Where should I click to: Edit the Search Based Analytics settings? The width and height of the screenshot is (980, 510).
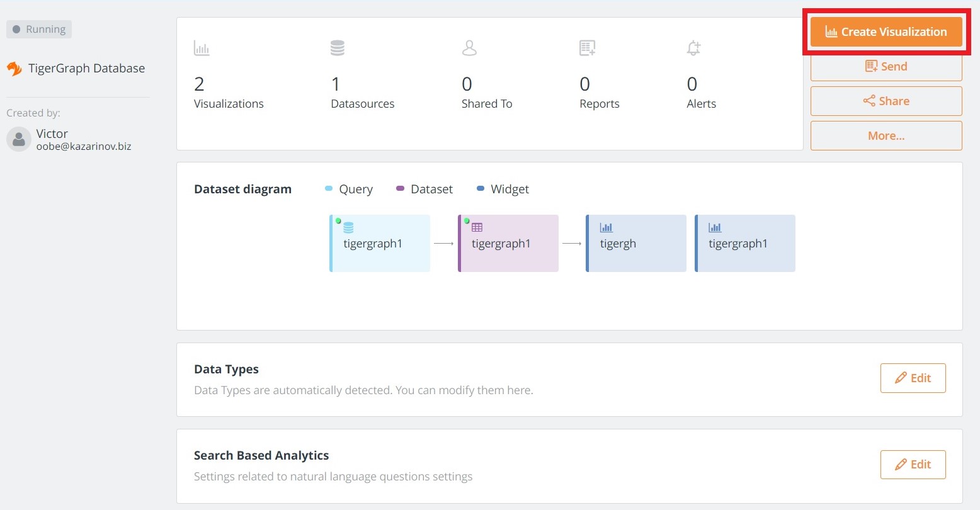pos(913,465)
